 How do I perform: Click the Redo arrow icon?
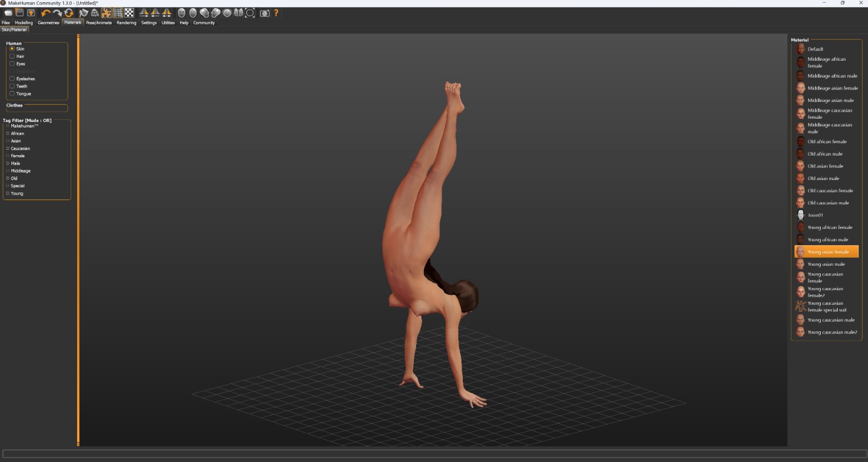point(57,13)
